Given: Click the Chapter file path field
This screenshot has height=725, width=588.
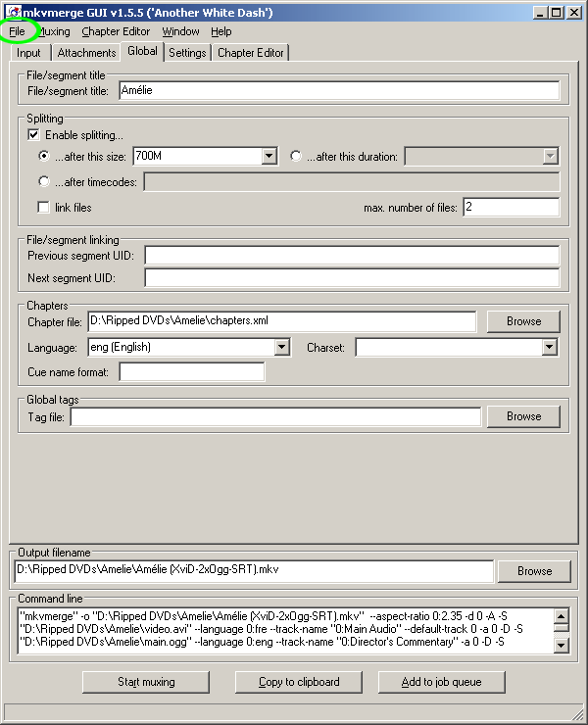Looking at the screenshot, I should click(x=281, y=321).
